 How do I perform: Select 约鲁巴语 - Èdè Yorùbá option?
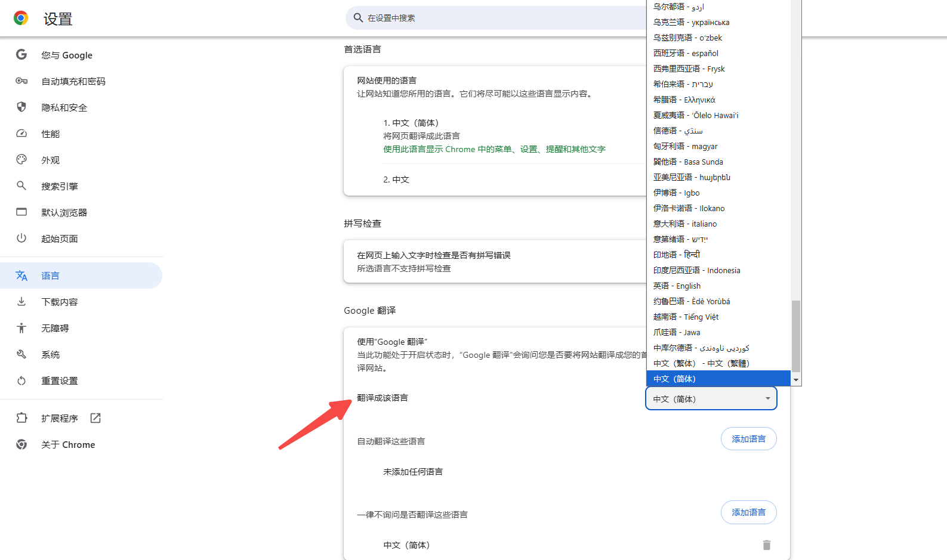point(718,301)
